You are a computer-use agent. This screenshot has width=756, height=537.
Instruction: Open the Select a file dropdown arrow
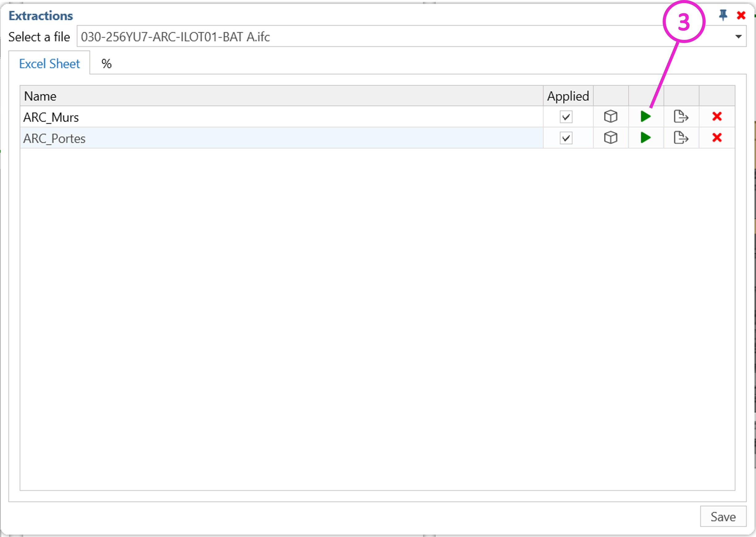pos(738,37)
